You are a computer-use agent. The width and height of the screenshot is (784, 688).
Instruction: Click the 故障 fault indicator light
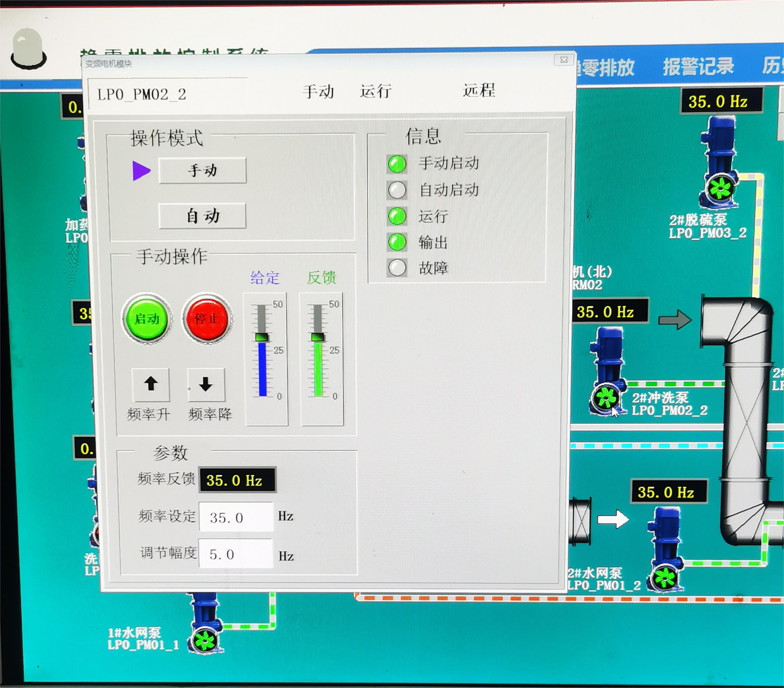[396, 268]
